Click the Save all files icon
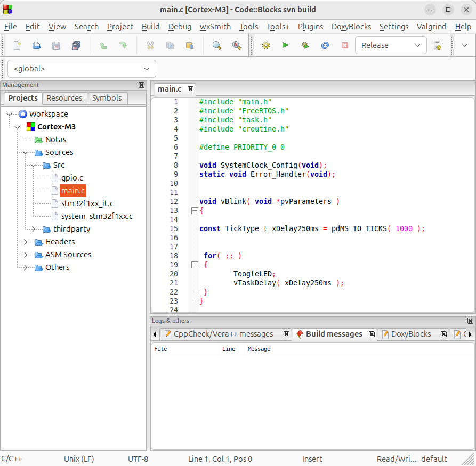Image resolution: width=476 pixels, height=466 pixels. [76, 45]
